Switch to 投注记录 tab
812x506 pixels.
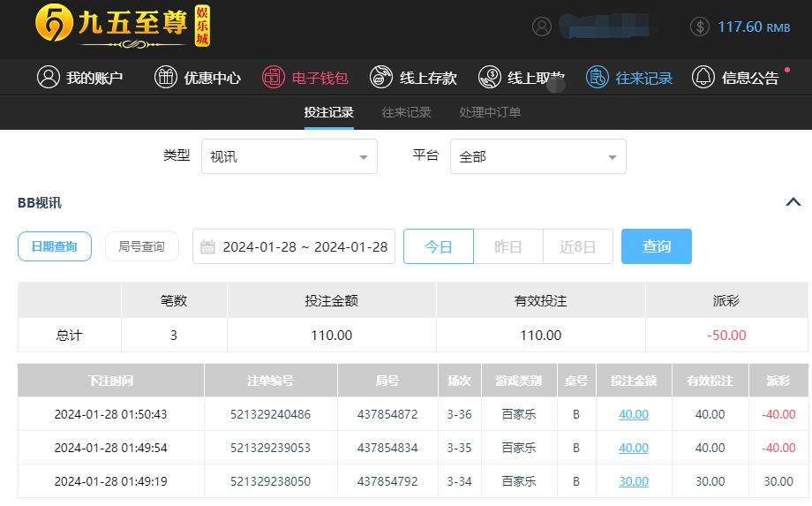pyautogui.click(x=329, y=112)
